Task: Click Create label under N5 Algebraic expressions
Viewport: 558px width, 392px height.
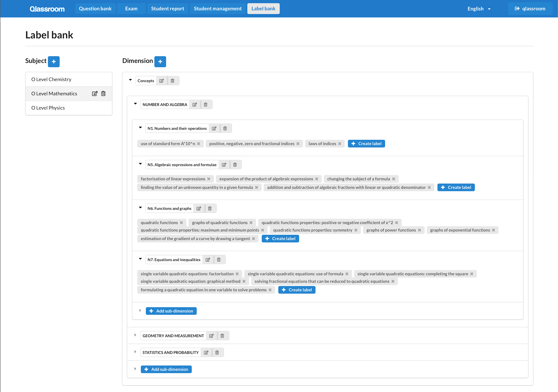Action: (x=456, y=187)
